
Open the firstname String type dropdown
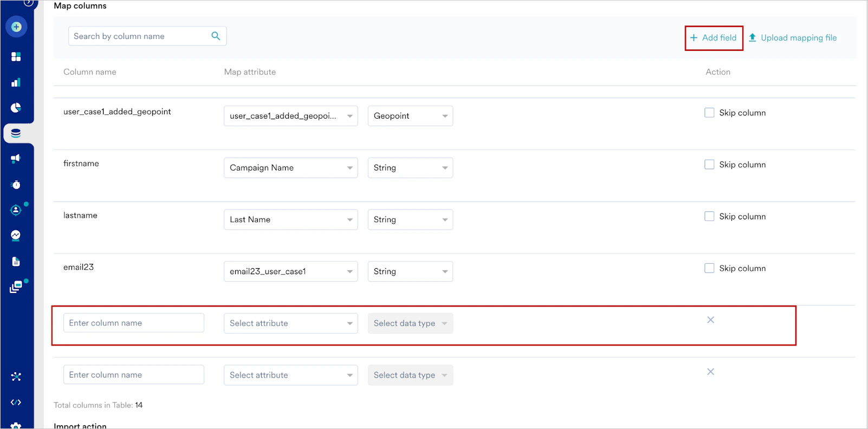410,168
